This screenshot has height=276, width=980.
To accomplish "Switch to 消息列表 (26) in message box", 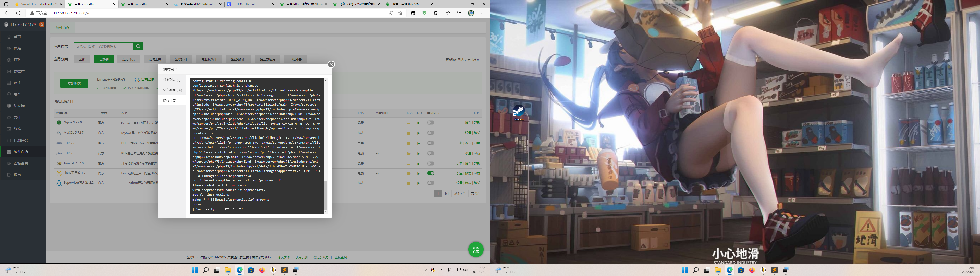I will point(172,90).
